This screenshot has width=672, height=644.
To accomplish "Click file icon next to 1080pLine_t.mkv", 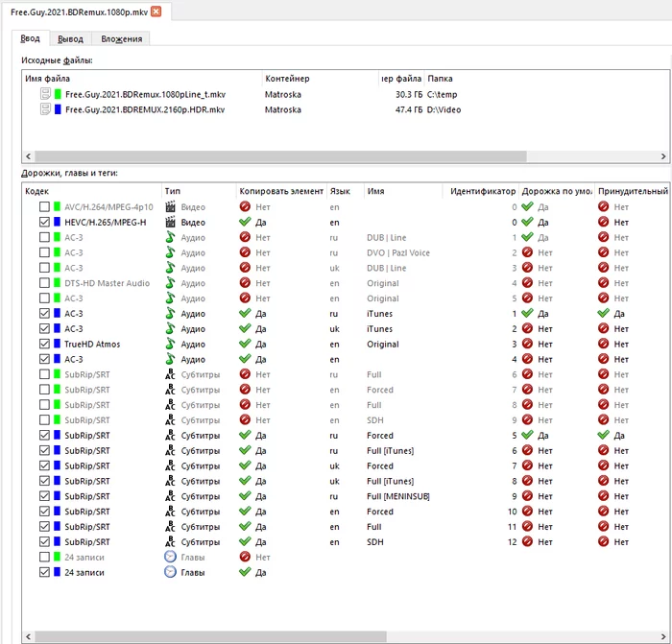I will (45, 94).
